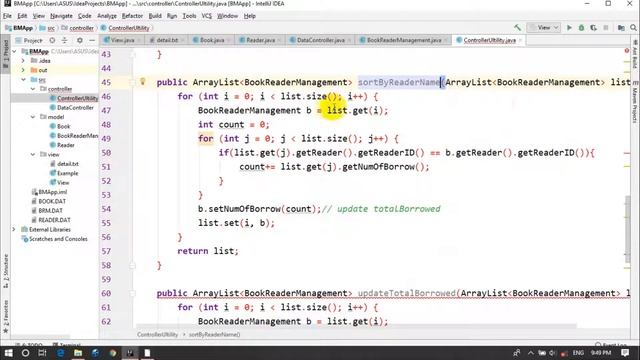Click sortByReaderName() in bottom breadcrumb
Screen dimensions: 640x360
(214, 335)
